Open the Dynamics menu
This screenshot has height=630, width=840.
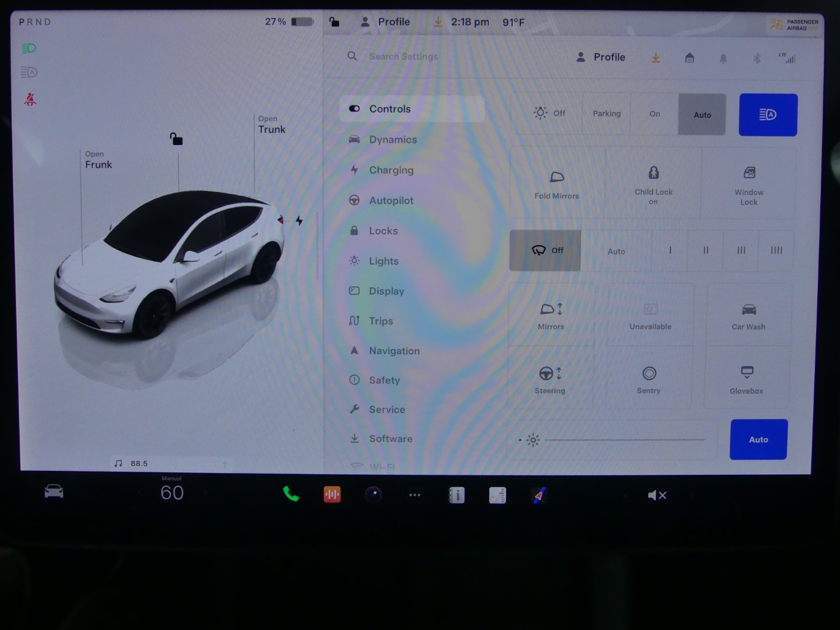point(383,139)
